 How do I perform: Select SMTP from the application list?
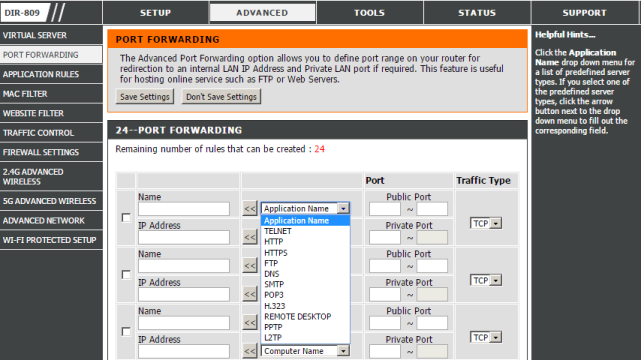305,284
